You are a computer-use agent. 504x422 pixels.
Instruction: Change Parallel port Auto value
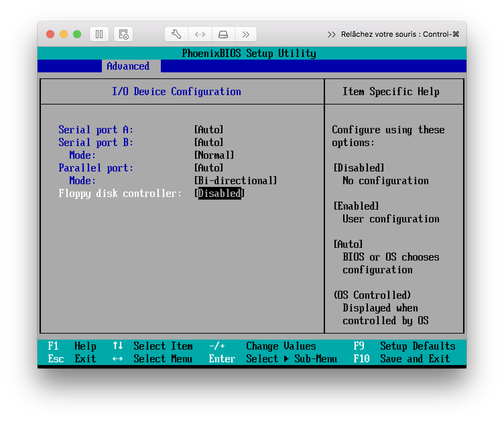[209, 168]
